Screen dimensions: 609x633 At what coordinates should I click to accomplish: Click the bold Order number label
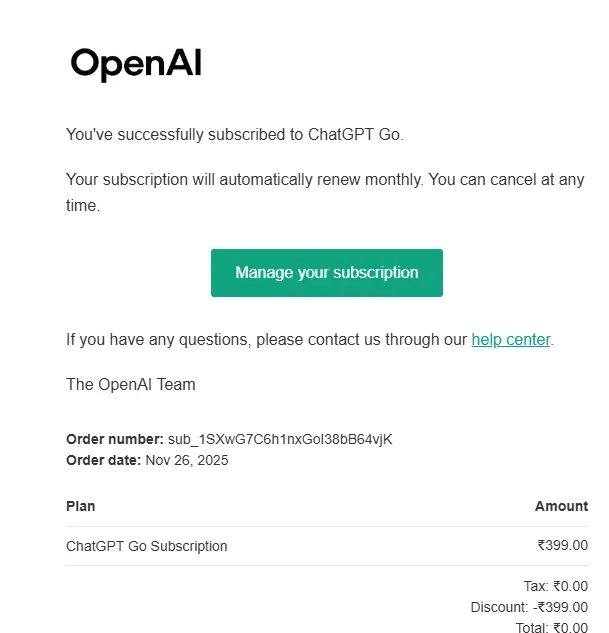[x=115, y=439]
